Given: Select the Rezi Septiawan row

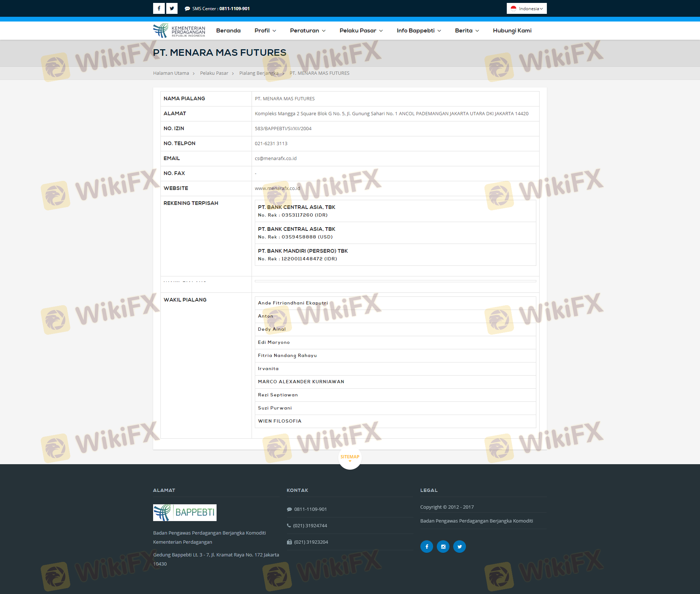Looking at the screenshot, I should point(395,395).
